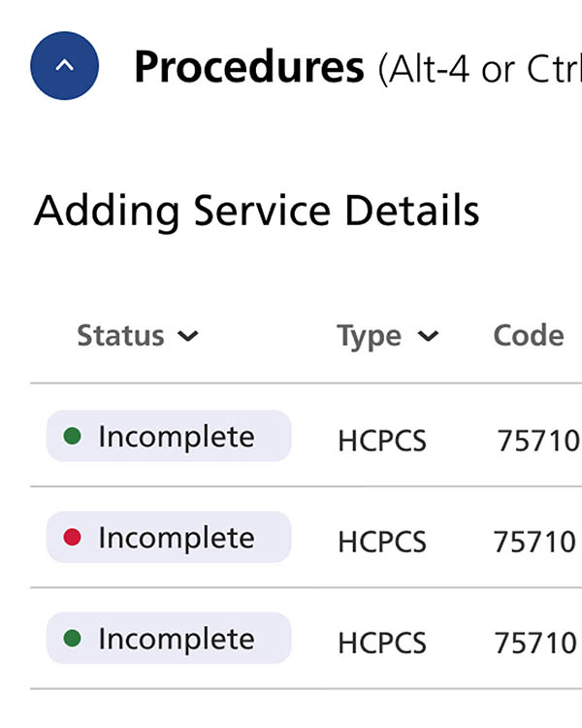
Task: Click the Code column header
Action: point(529,336)
